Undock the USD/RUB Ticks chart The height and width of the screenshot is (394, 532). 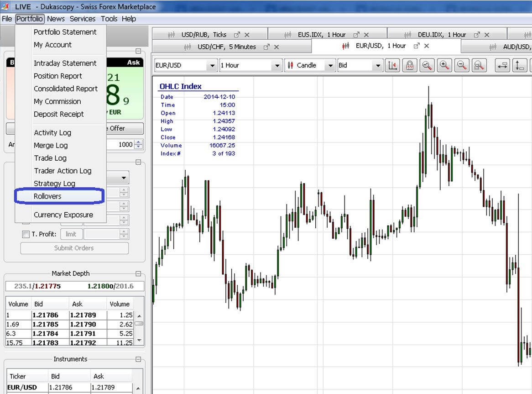(237, 35)
